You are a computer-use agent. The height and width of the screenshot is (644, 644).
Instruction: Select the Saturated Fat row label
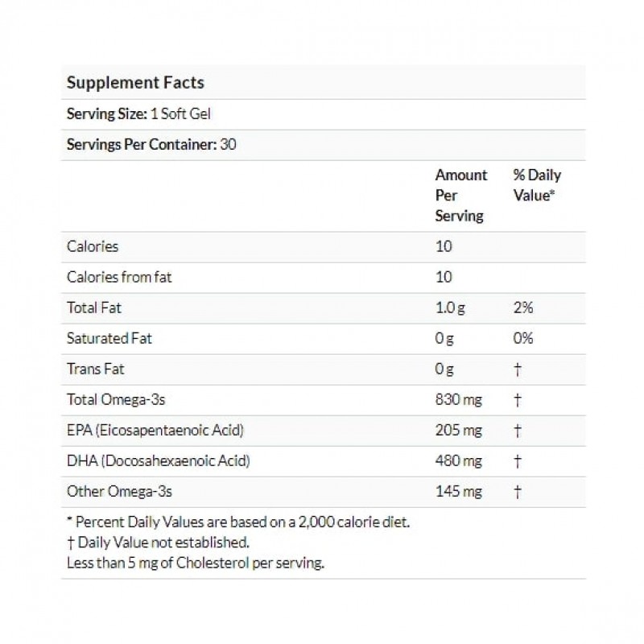click(109, 338)
